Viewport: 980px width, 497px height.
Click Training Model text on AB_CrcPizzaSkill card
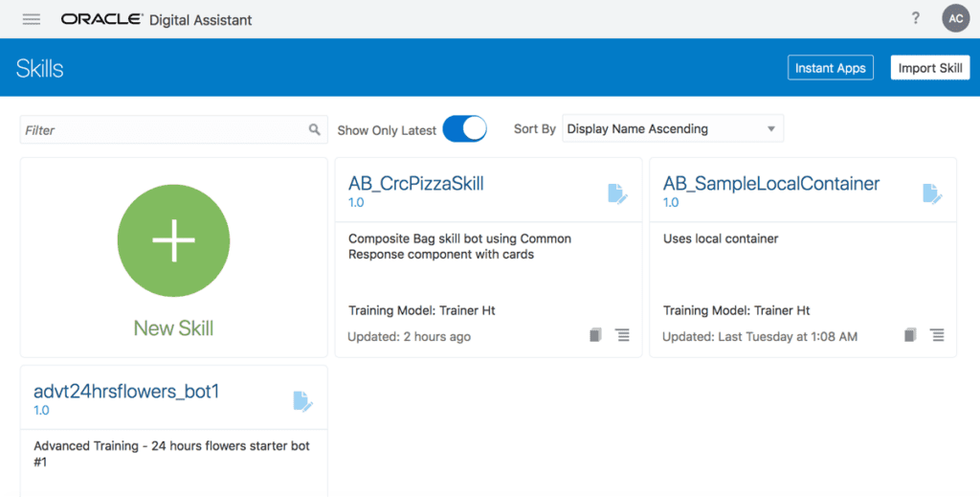[422, 310]
